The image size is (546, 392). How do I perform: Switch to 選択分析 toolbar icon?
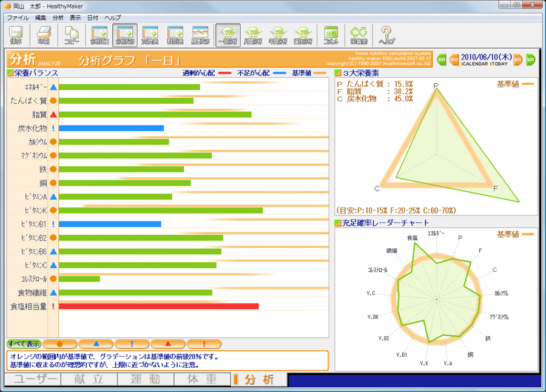coord(303,35)
